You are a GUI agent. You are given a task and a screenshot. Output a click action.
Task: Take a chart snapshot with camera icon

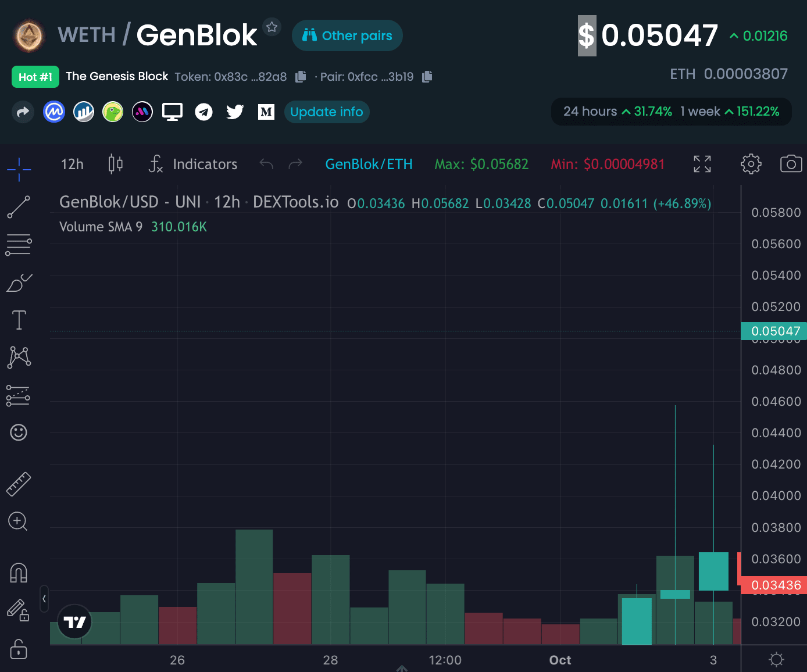791,165
